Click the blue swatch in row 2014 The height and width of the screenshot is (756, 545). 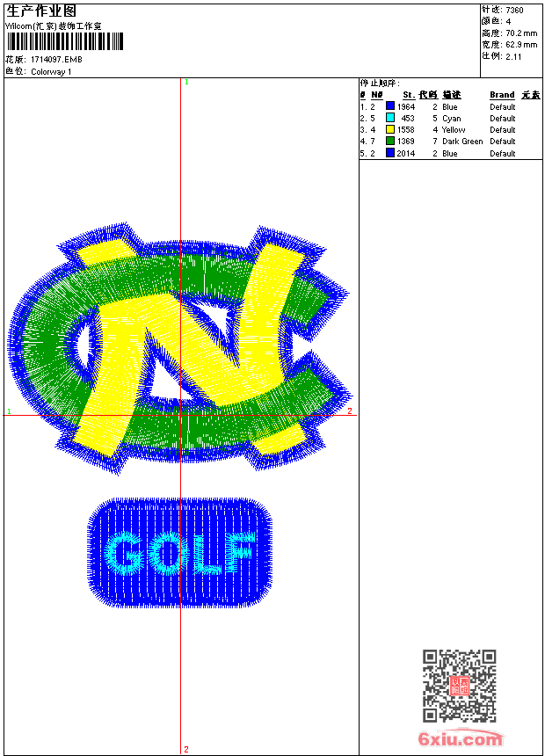pyautogui.click(x=390, y=153)
